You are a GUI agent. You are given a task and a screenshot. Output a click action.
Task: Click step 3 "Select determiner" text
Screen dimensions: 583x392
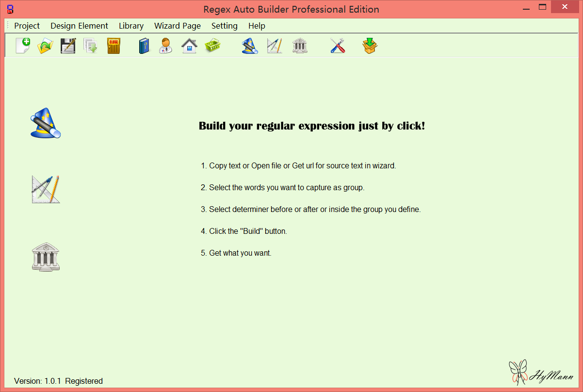tap(311, 210)
